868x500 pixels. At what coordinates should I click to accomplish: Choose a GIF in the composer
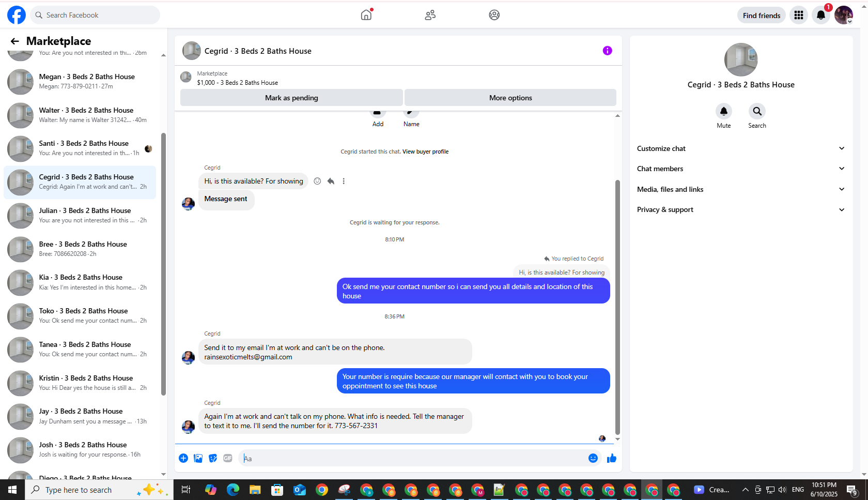pyautogui.click(x=228, y=458)
